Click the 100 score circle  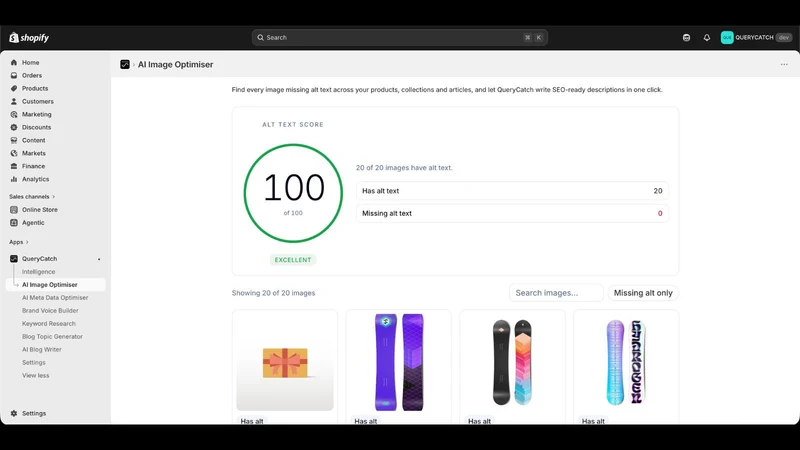(x=293, y=193)
